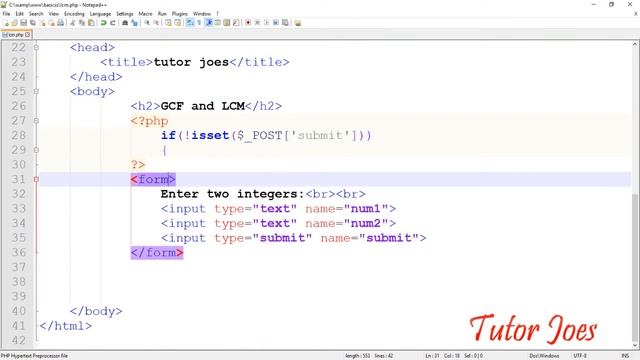640x360 pixels.
Task: Click the Stop Recording macro icon
Action: point(257,23)
